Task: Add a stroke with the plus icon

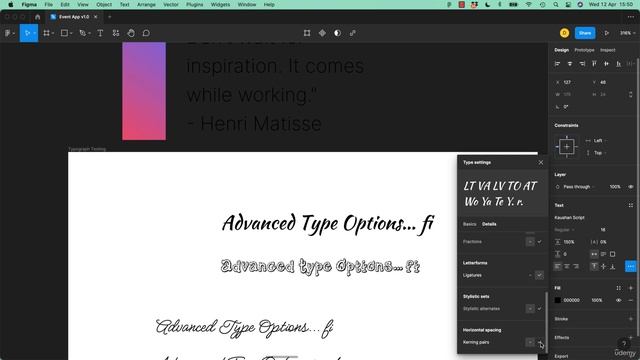Action: pyautogui.click(x=631, y=319)
